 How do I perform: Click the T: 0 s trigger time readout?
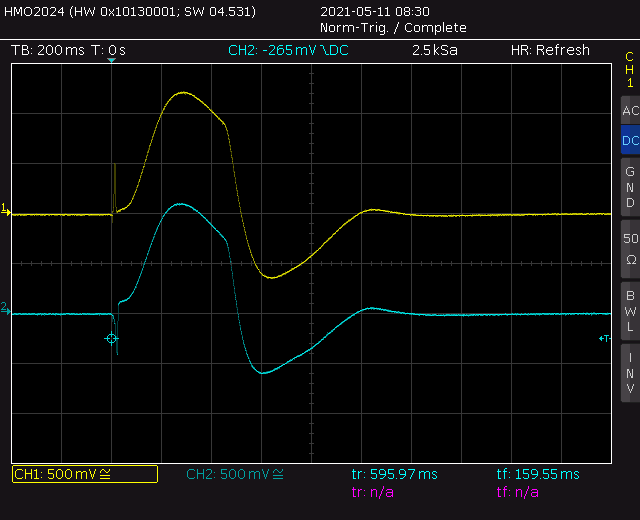click(108, 51)
